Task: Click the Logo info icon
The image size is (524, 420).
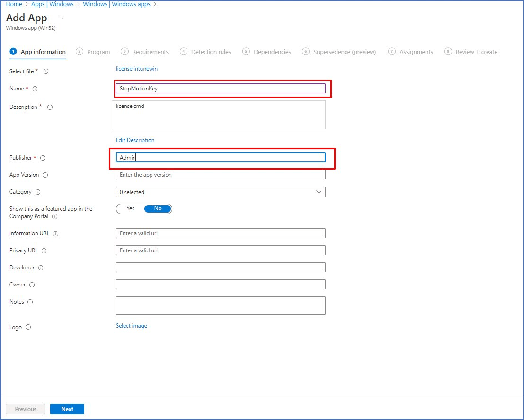Action: point(28,327)
